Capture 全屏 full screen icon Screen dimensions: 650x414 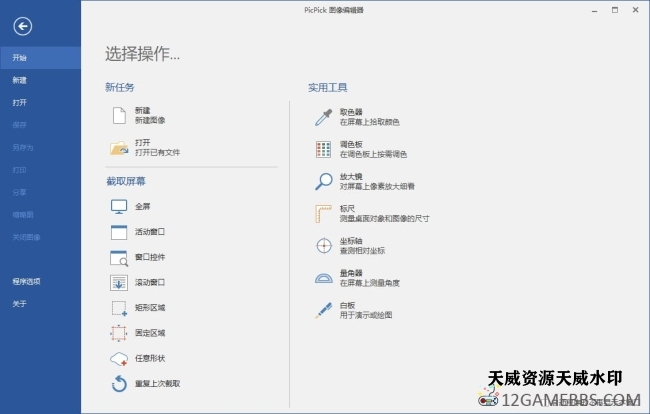(118, 206)
